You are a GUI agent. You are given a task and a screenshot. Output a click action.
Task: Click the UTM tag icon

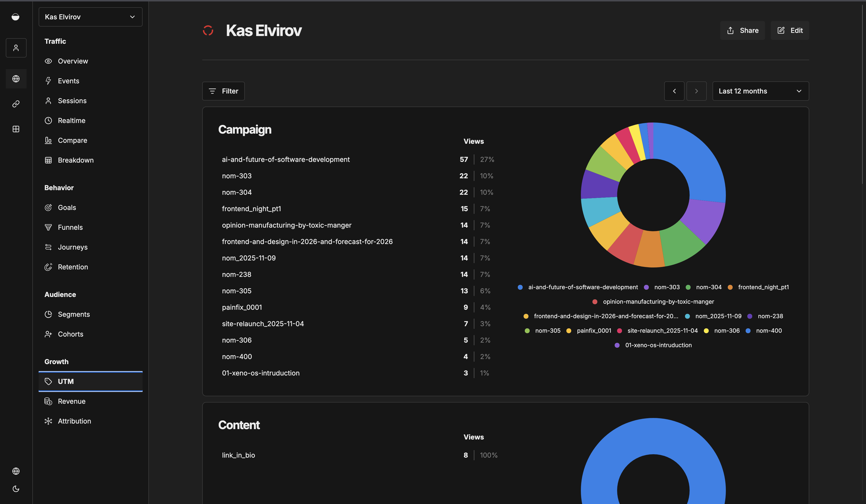click(x=49, y=381)
